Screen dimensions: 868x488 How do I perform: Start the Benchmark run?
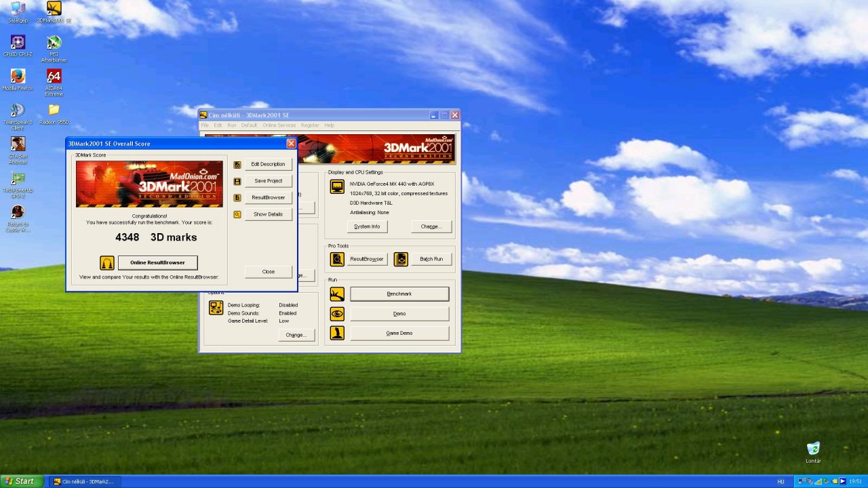coord(399,294)
